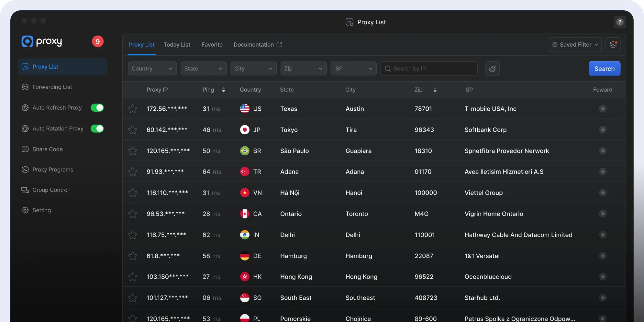Click forward arrow for T-mobile USA proxy
The width and height of the screenshot is (644, 322).
coord(603,109)
